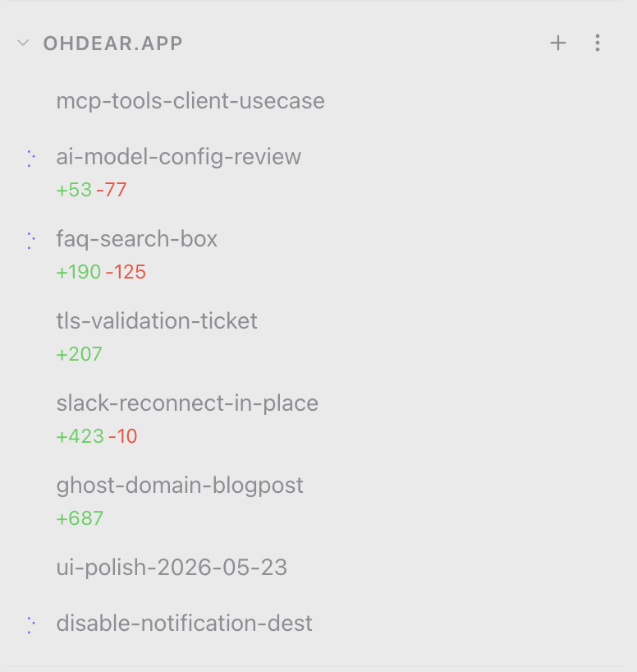
Task: Choose slack-reconnect-in-place from the list
Action: click(x=187, y=403)
